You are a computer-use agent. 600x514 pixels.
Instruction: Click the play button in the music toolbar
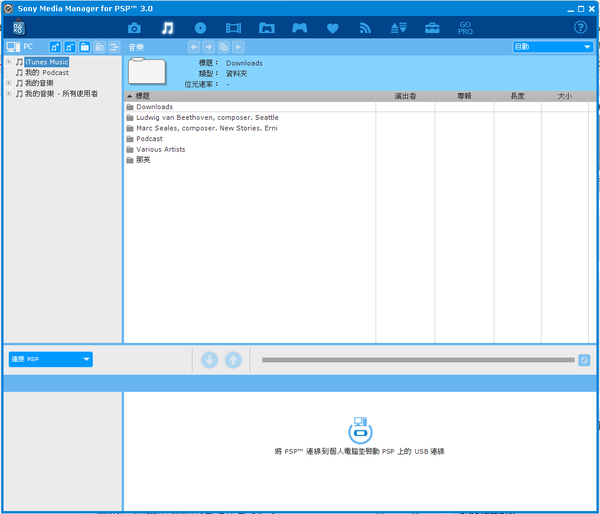click(238, 47)
